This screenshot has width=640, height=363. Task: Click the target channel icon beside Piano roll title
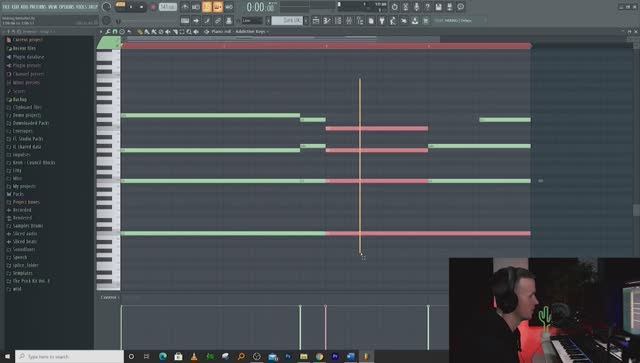[206, 31]
